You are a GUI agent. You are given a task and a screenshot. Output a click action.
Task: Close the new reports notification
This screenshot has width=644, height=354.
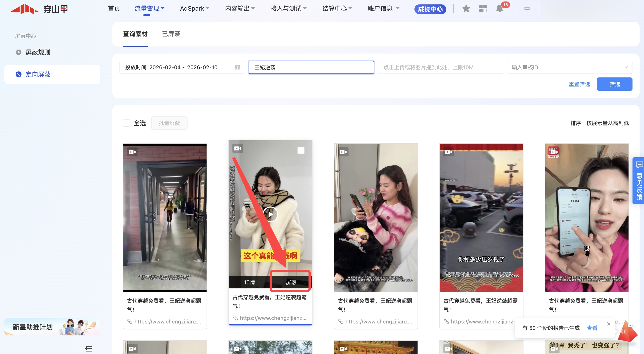609,324
